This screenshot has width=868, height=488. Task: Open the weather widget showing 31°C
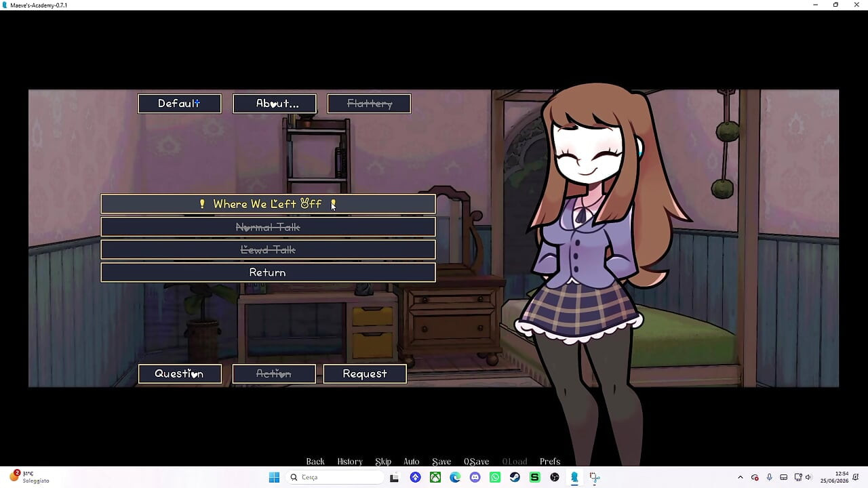point(28,477)
